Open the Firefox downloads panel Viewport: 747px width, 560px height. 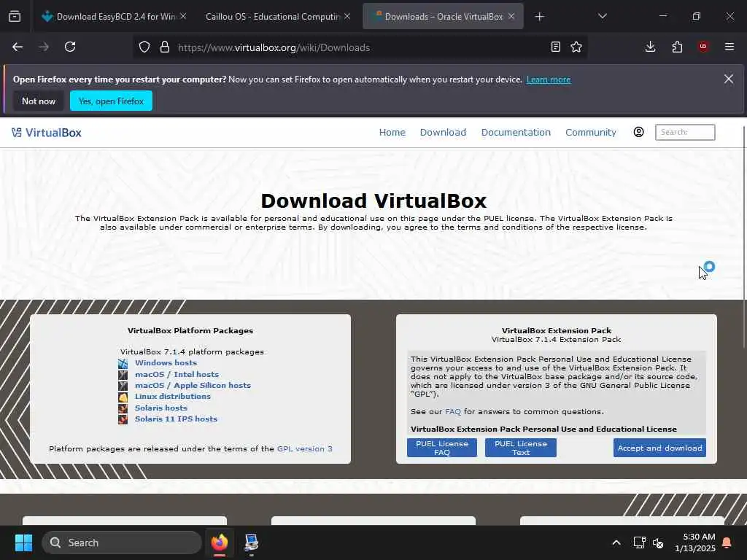click(650, 47)
